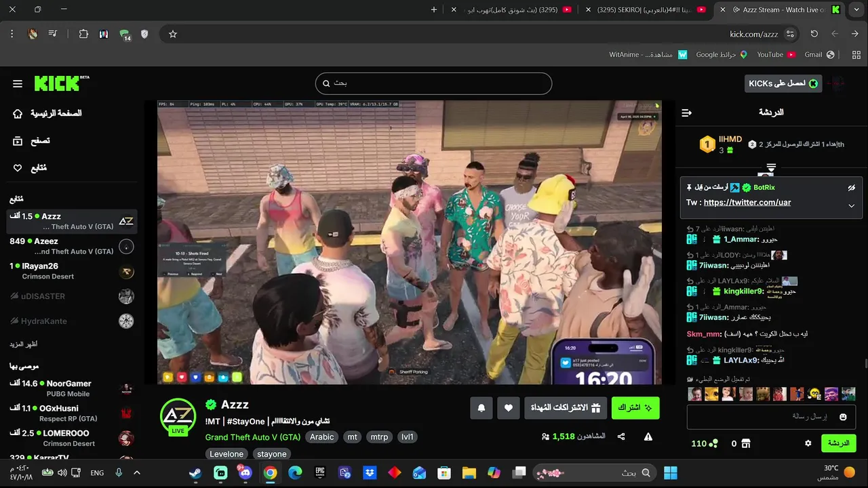Viewport: 868px width, 488px height.
Task: Open the Kick hamburger sidebar menu
Action: [18, 83]
